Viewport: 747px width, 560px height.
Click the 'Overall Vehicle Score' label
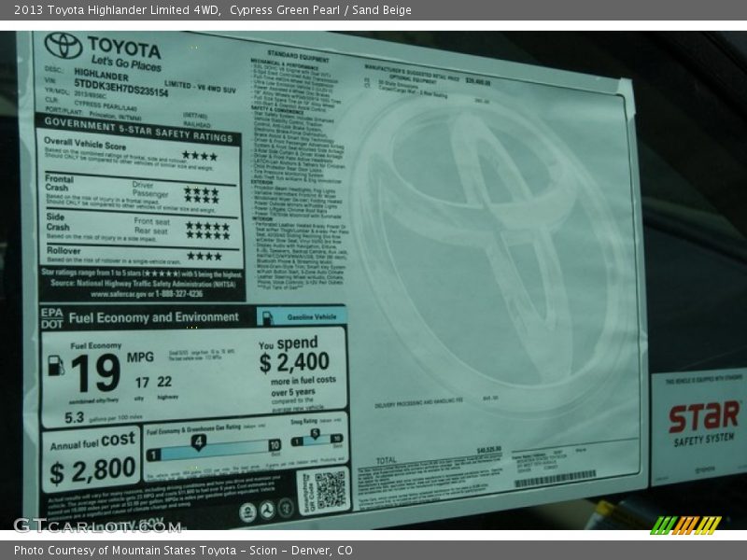(x=85, y=144)
